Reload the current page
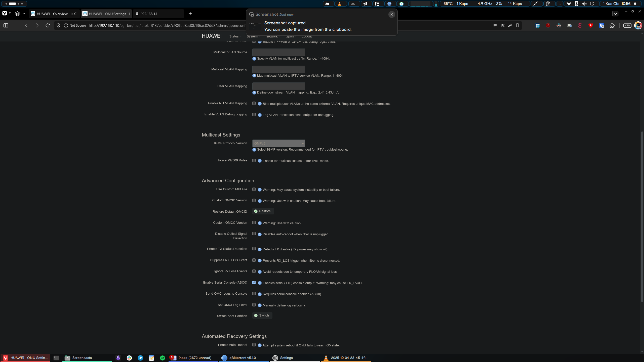644x362 pixels. point(48,25)
